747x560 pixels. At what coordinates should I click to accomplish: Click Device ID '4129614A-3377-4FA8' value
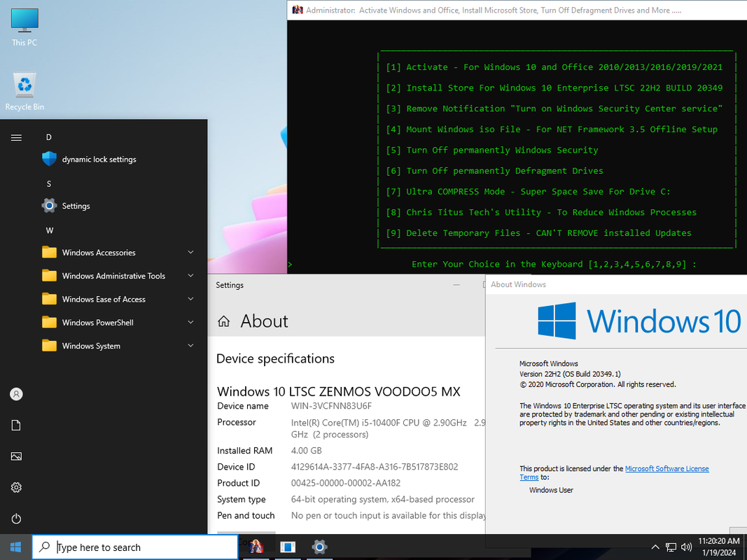(375, 467)
